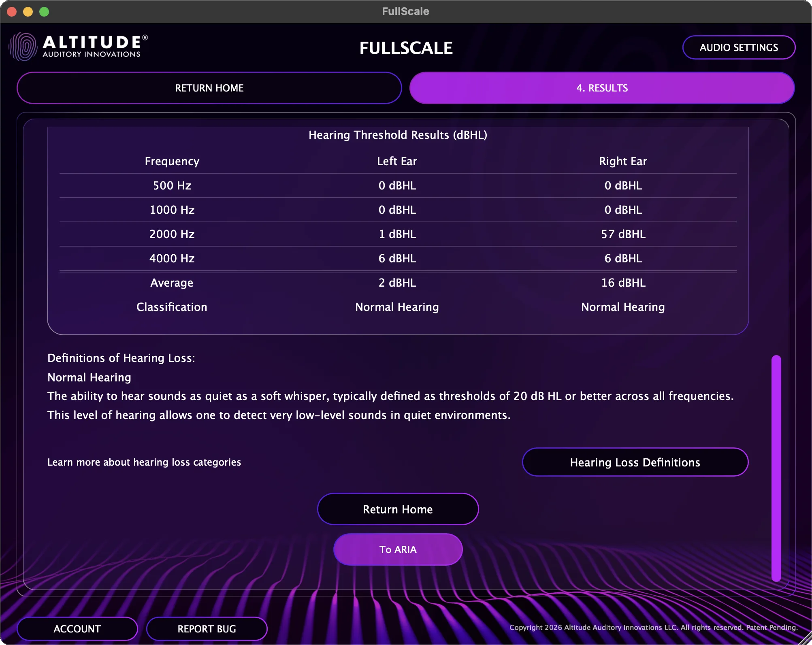Click the Classification row label
The height and width of the screenshot is (645, 812).
point(172,307)
